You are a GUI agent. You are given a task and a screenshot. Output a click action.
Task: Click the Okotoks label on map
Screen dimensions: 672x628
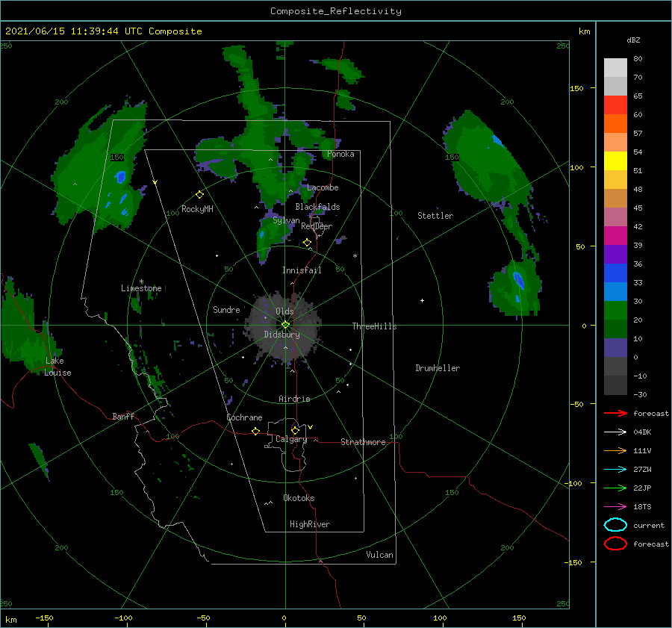pyautogui.click(x=299, y=498)
